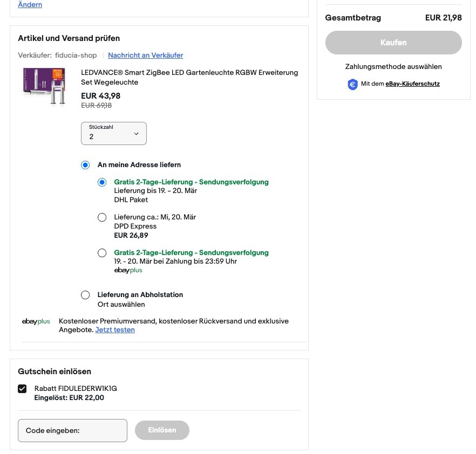Click the ebay plus logo under the third delivery option
This screenshot has height=454, width=476.
tap(128, 270)
